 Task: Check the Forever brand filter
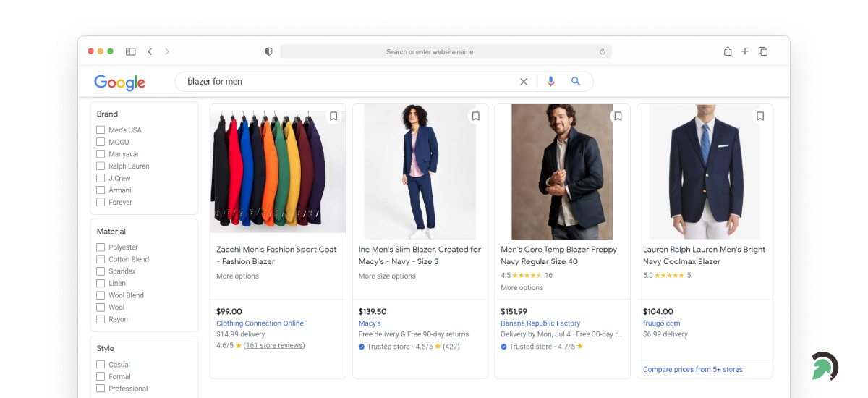(101, 203)
